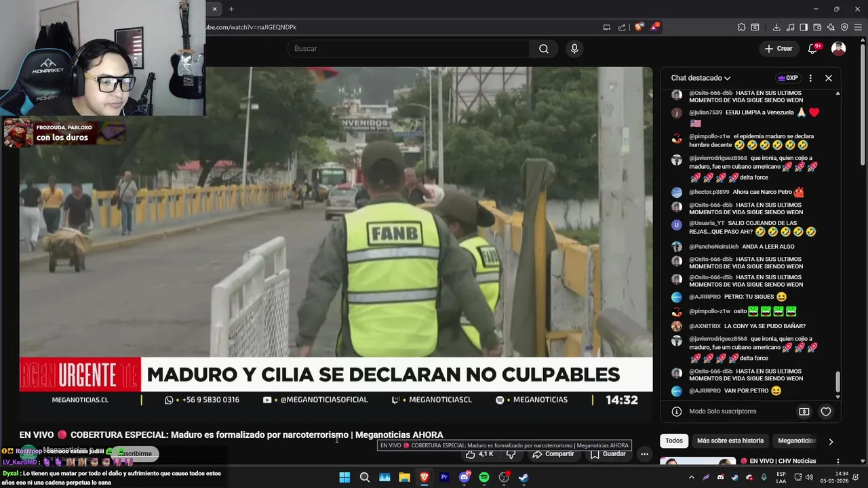Click the share page icon in address bar

tap(622, 27)
